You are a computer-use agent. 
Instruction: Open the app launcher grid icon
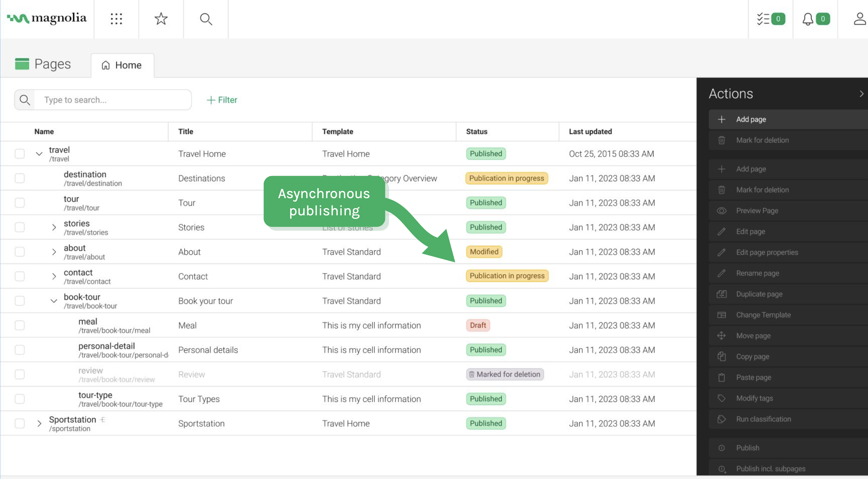coord(116,19)
